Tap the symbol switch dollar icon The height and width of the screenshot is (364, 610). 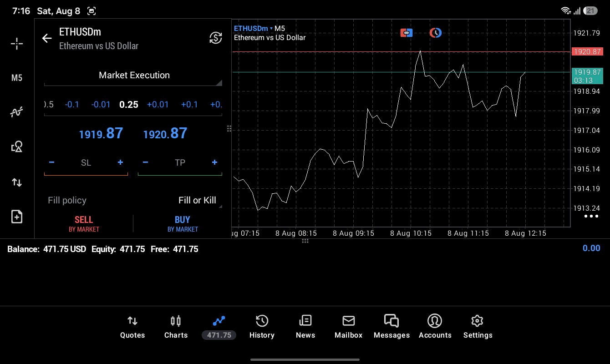215,38
